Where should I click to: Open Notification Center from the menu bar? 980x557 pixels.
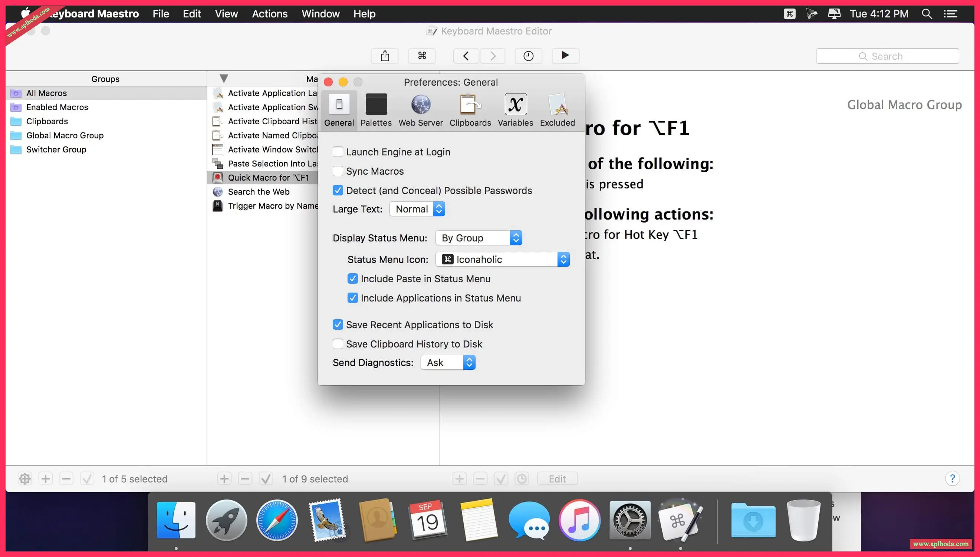950,14
